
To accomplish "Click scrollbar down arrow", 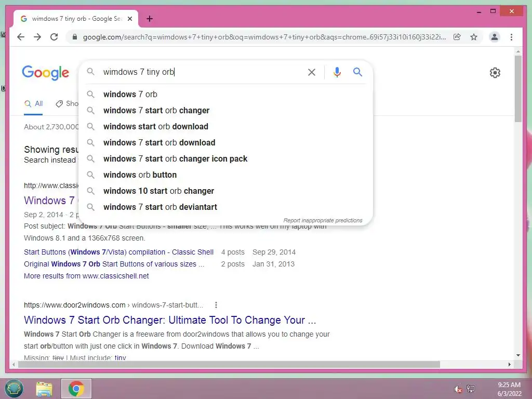I will tap(518, 355).
